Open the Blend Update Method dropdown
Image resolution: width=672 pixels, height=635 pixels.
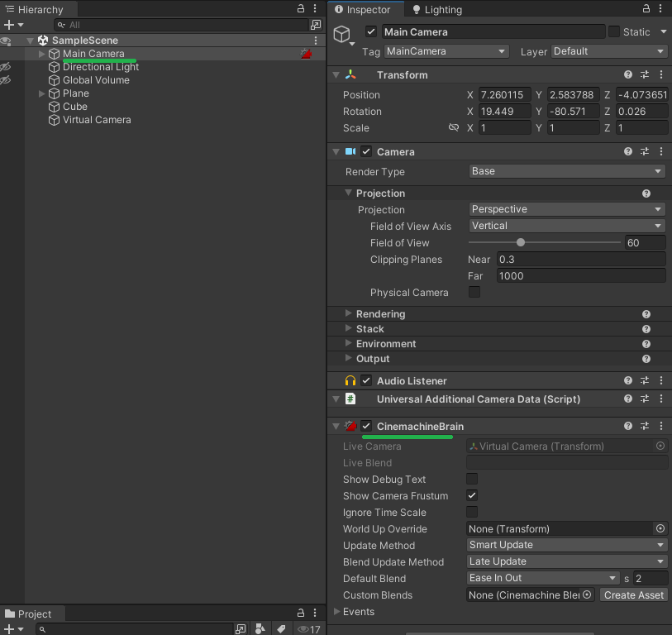point(567,561)
